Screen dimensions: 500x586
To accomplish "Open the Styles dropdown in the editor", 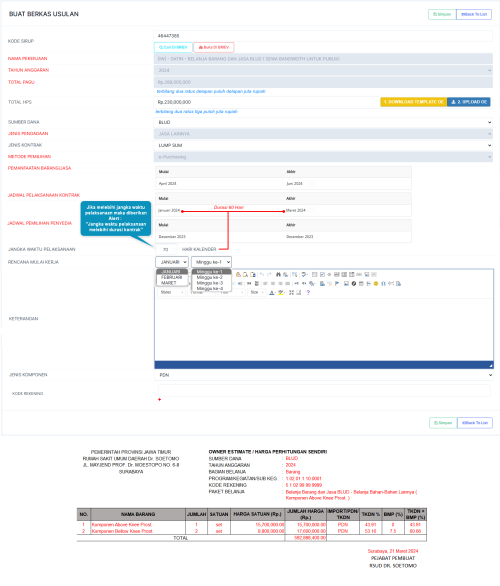I will (x=172, y=292).
